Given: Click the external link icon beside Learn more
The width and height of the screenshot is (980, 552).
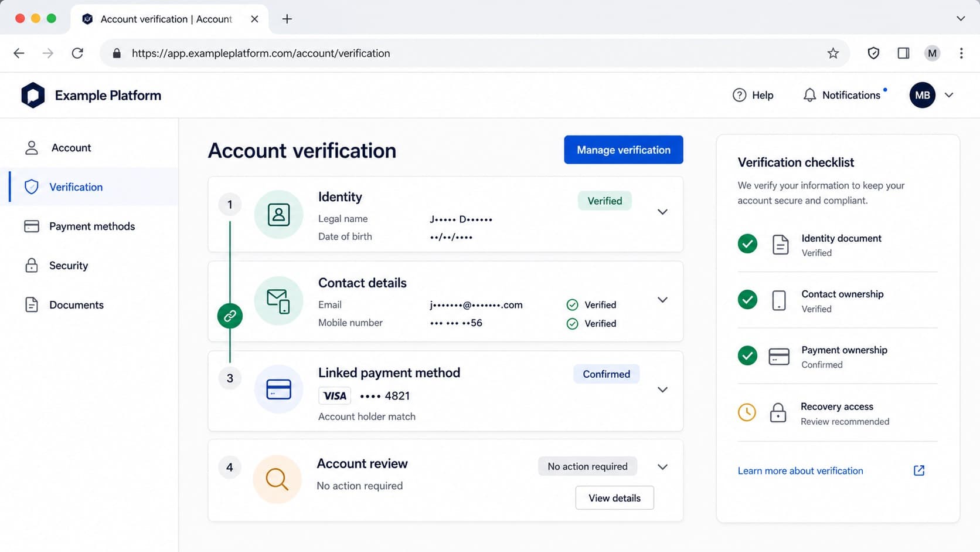Looking at the screenshot, I should (x=919, y=470).
